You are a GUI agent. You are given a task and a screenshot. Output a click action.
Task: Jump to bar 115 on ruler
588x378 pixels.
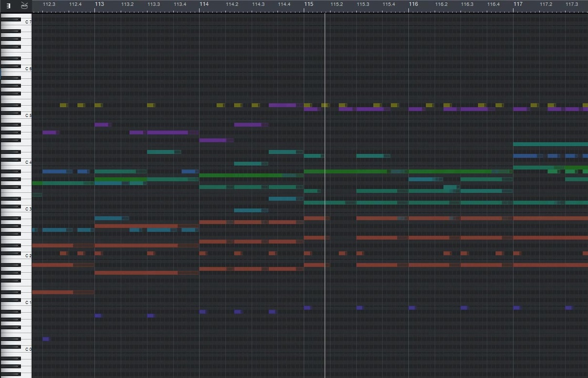click(309, 4)
